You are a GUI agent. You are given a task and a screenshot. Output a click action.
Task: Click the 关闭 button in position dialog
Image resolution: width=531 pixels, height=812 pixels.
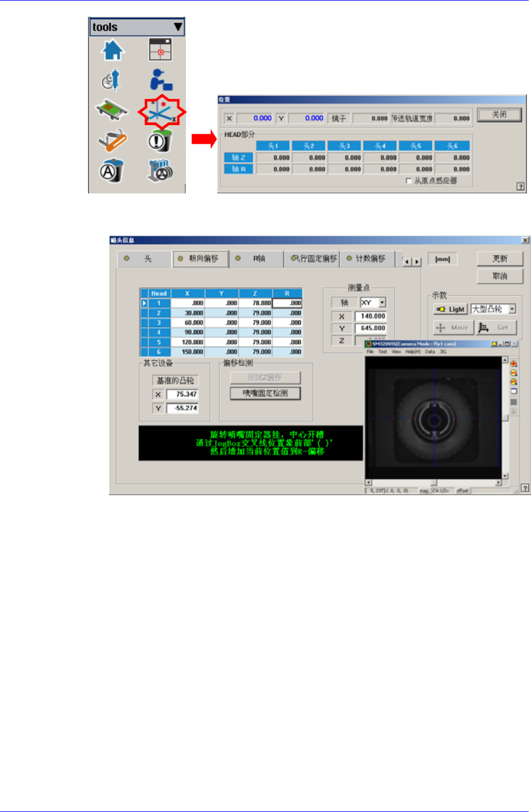(499, 115)
